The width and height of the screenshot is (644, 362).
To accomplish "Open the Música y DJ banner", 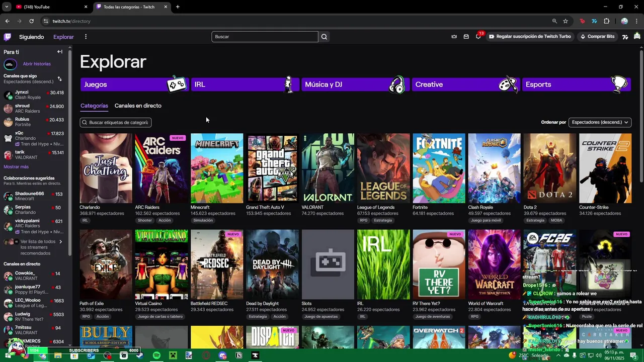I will [356, 84].
